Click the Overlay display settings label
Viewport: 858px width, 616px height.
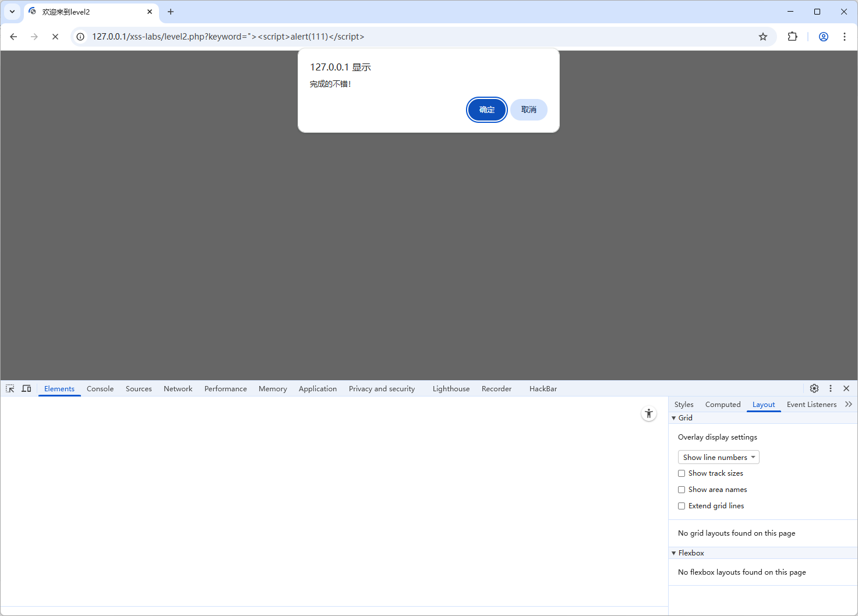point(718,437)
